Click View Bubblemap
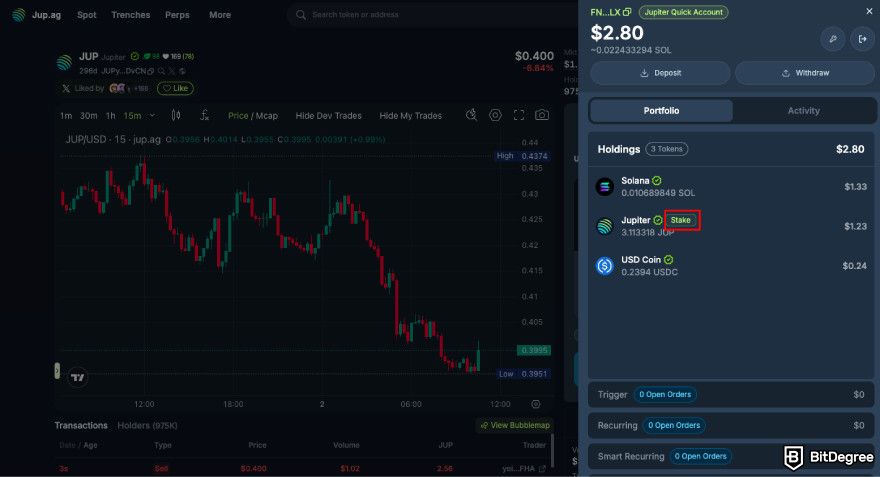 pyautogui.click(x=515, y=425)
